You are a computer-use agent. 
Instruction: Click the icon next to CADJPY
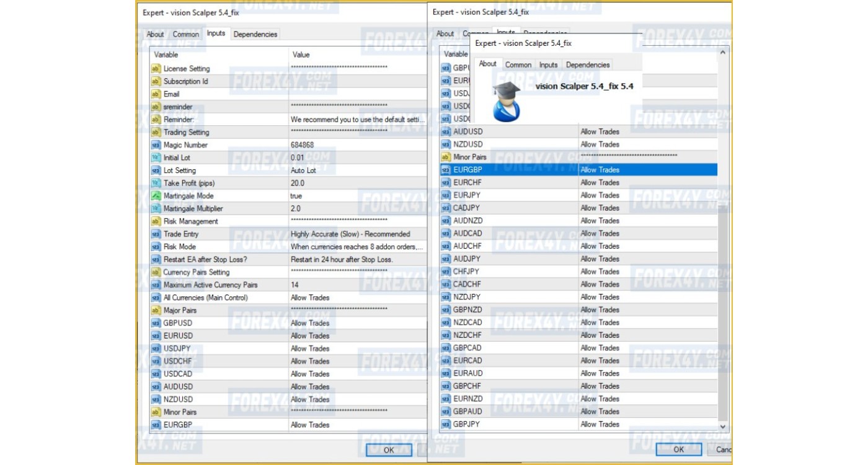tap(446, 208)
